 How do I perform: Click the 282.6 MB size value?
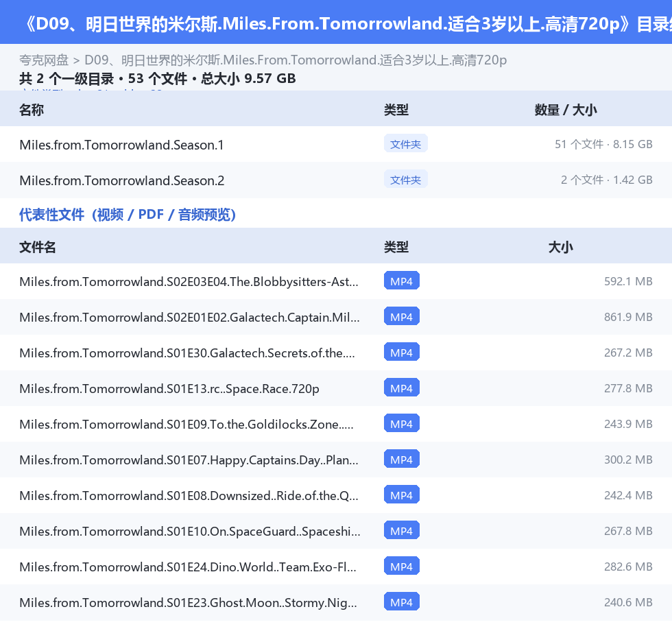[x=628, y=566]
